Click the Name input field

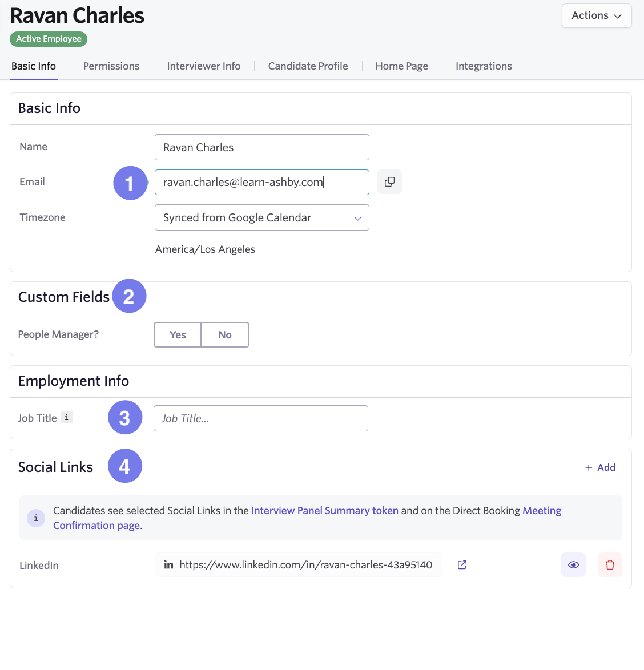262,147
